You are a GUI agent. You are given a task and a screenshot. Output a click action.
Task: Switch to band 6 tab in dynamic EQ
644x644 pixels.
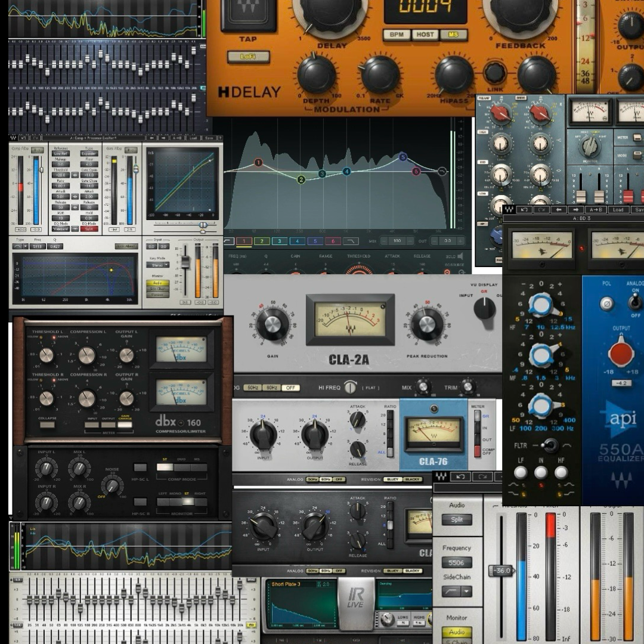333,241
